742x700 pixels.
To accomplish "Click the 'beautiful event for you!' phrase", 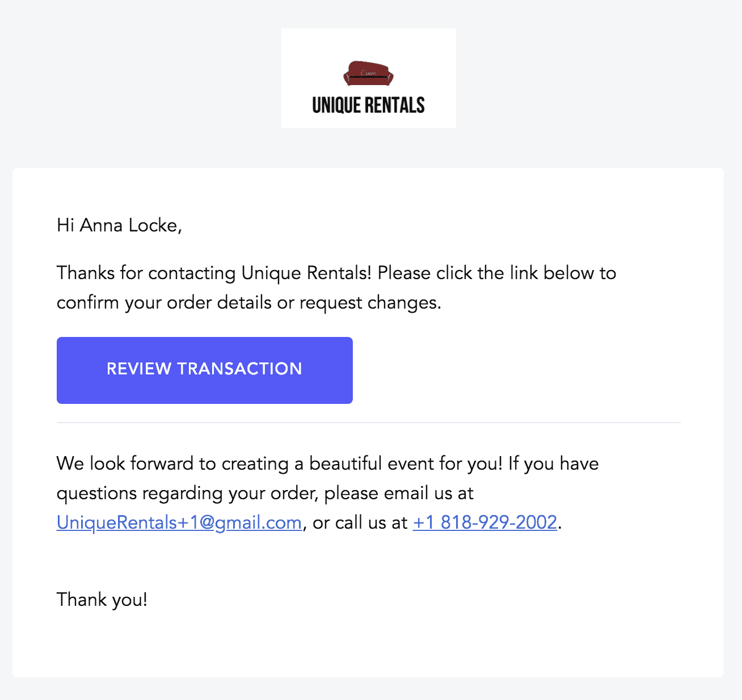I will (x=406, y=463).
